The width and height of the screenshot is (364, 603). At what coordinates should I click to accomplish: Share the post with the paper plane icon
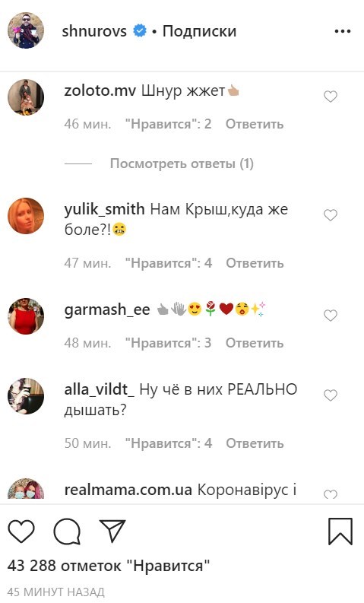tap(112, 531)
